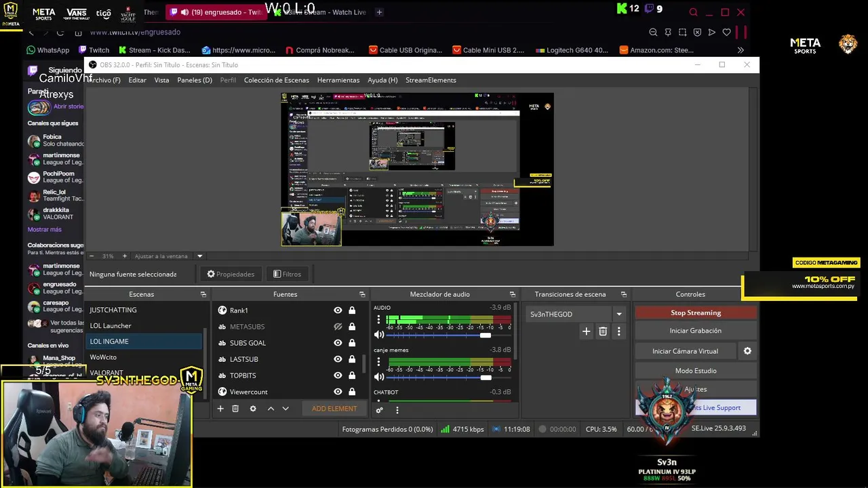This screenshot has width=868, height=488.
Task: Switch to engruesado Twitch browser tab
Action: (216, 12)
